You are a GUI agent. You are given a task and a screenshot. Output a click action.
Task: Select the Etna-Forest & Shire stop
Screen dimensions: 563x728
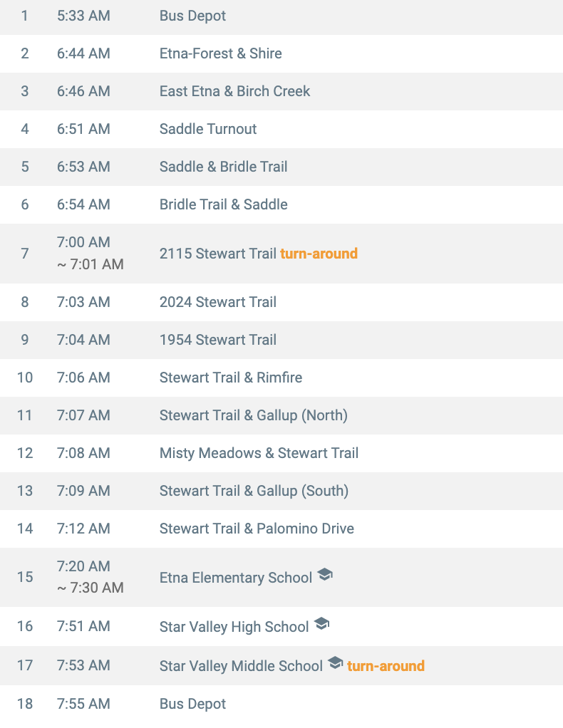coord(220,53)
